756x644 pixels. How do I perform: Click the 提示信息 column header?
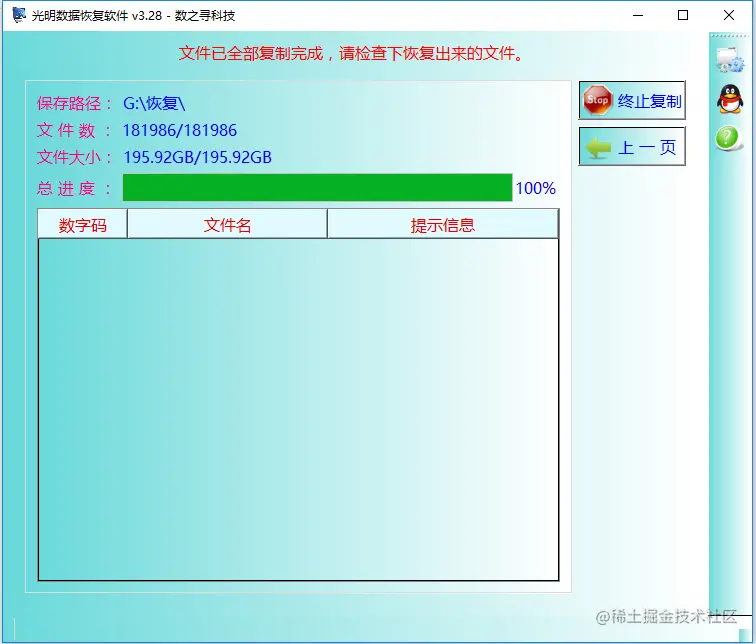[x=443, y=225]
